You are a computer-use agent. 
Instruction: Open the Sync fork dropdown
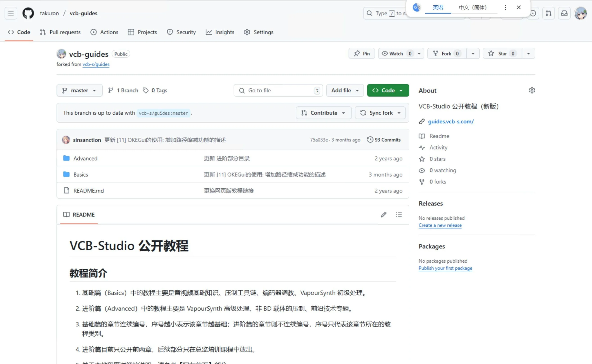[380, 113]
